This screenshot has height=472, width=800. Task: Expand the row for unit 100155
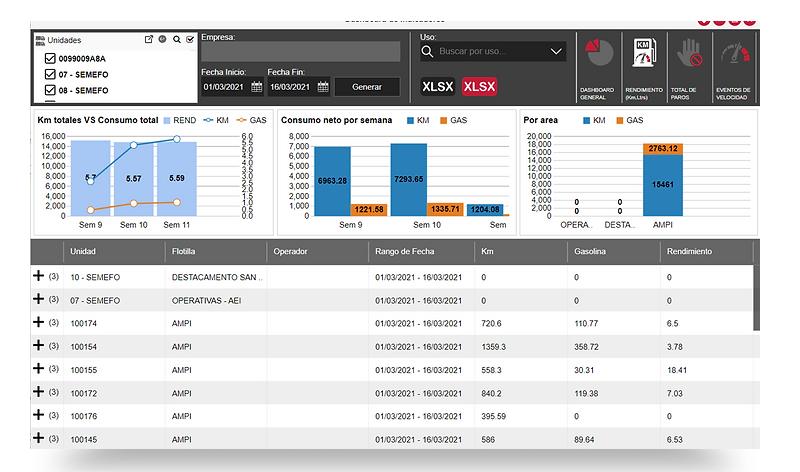click(x=38, y=368)
